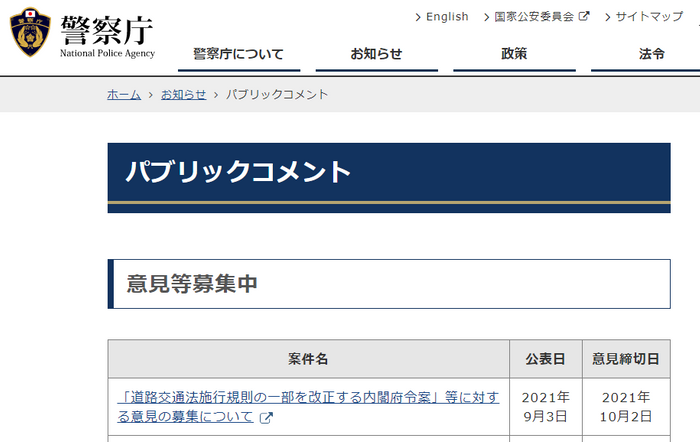Click the chevron arrow before English
Screen dimensions: 700x442
click(x=417, y=17)
